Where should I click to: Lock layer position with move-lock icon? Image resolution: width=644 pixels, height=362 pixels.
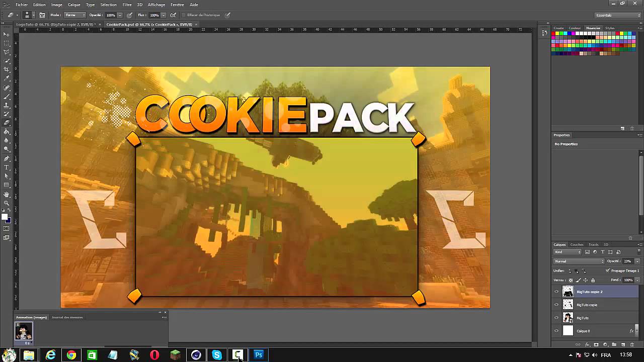pos(585,280)
